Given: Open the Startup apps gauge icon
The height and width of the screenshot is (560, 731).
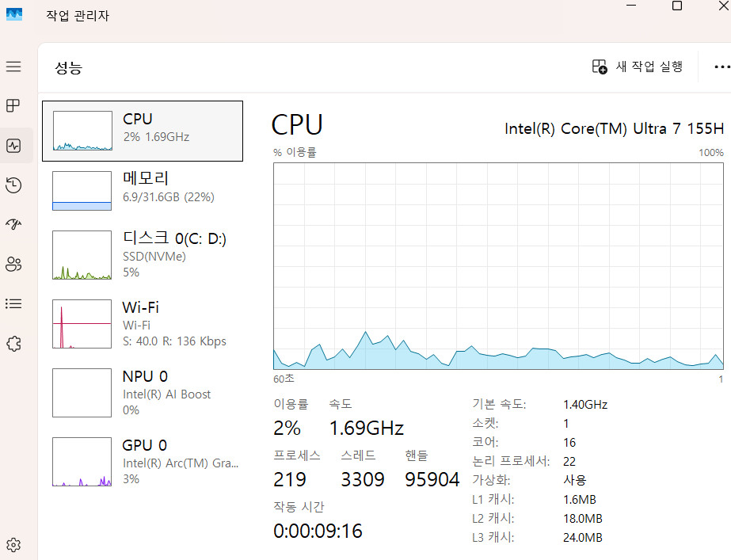Looking at the screenshot, I should click(x=13, y=224).
